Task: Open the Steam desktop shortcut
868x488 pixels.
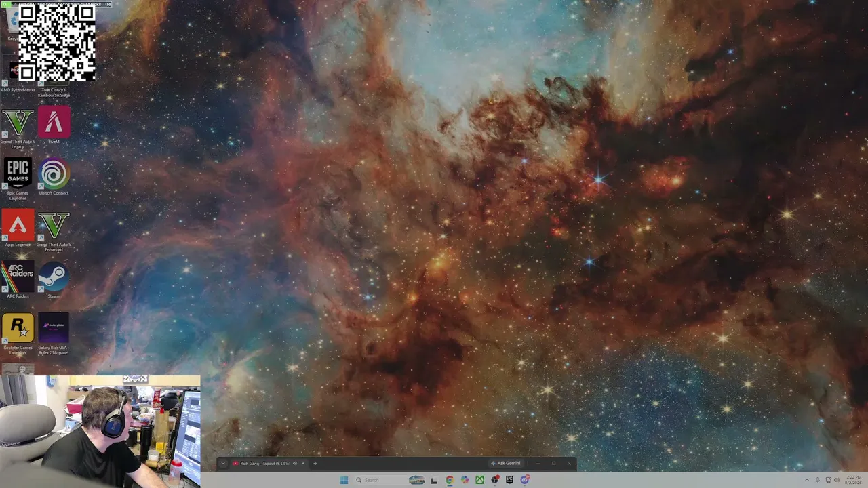Action: (x=54, y=280)
